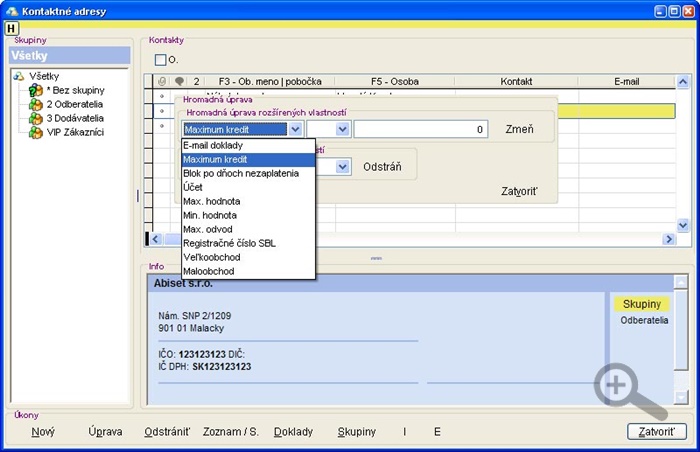Click the Odstráň button
This screenshot has height=452, width=700.
coord(382,167)
